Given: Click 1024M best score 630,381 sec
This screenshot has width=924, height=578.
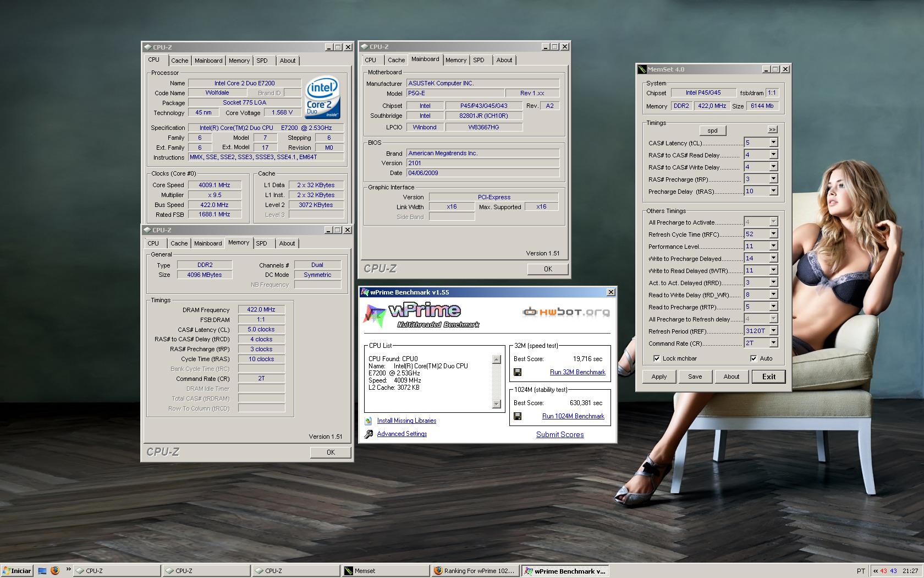Looking at the screenshot, I should pos(586,402).
